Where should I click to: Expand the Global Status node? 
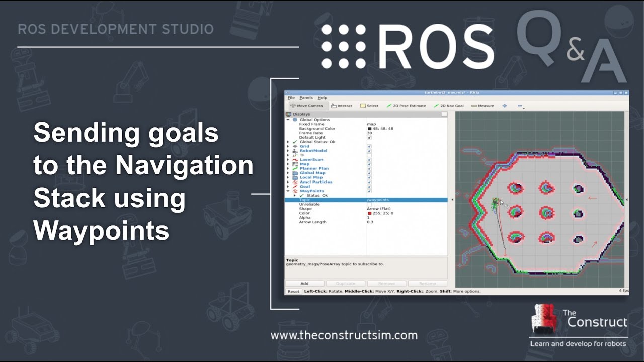pyautogui.click(x=288, y=142)
